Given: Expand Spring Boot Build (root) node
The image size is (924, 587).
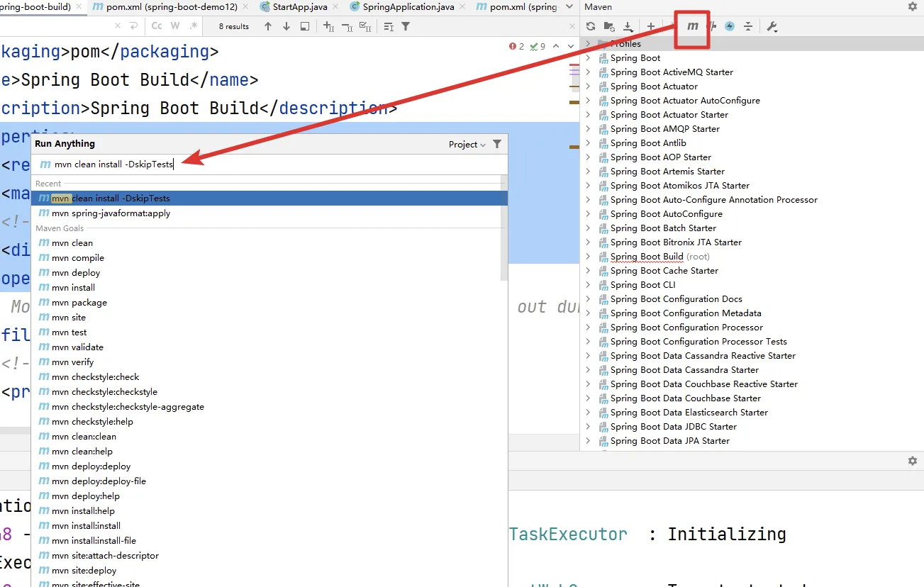Looking at the screenshot, I should point(588,257).
